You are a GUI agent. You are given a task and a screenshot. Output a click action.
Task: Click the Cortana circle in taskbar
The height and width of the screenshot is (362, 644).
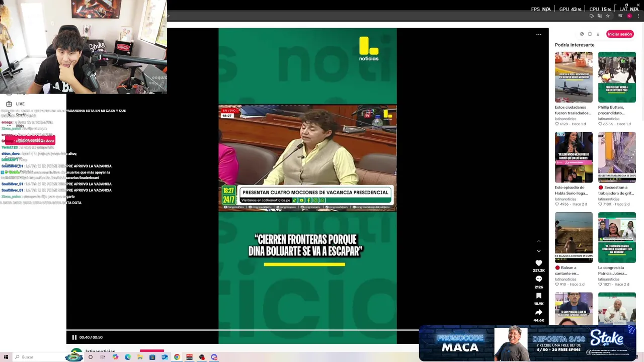click(91, 357)
